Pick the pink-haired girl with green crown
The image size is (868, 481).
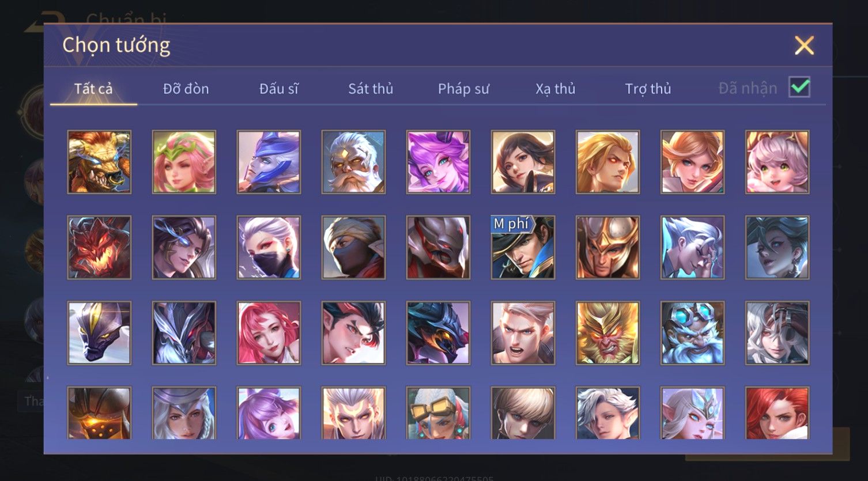pos(184,161)
